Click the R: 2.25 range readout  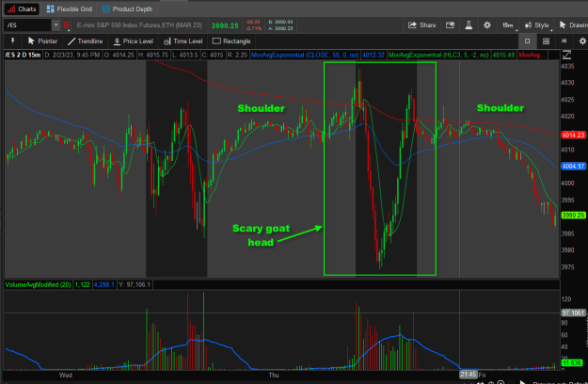[x=237, y=56]
